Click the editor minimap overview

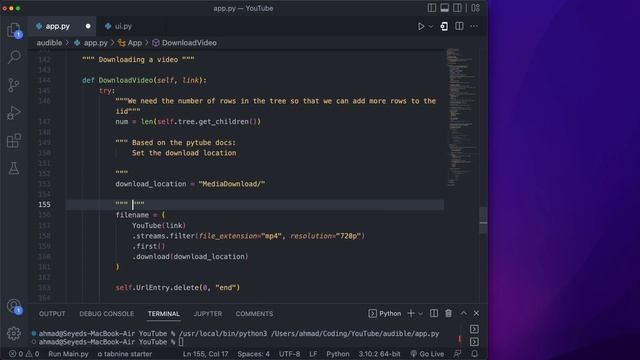click(461, 118)
